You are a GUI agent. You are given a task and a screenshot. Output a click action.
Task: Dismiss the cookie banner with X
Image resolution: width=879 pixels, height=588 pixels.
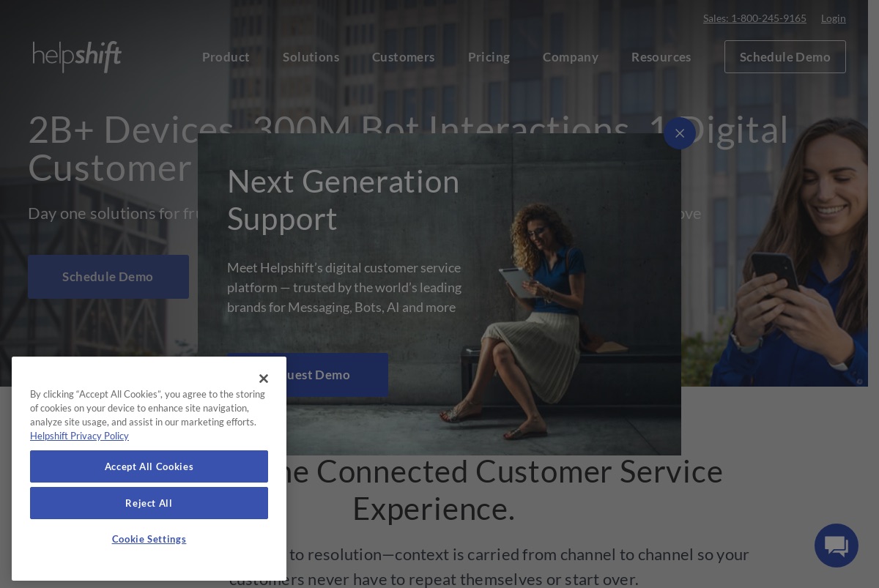264,379
